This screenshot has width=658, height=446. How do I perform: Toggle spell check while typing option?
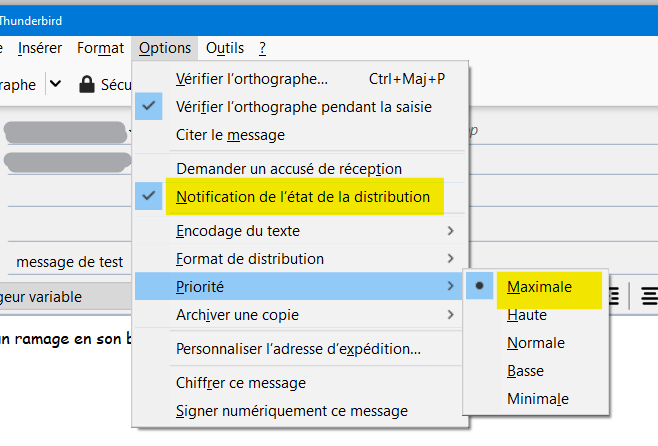click(x=305, y=106)
